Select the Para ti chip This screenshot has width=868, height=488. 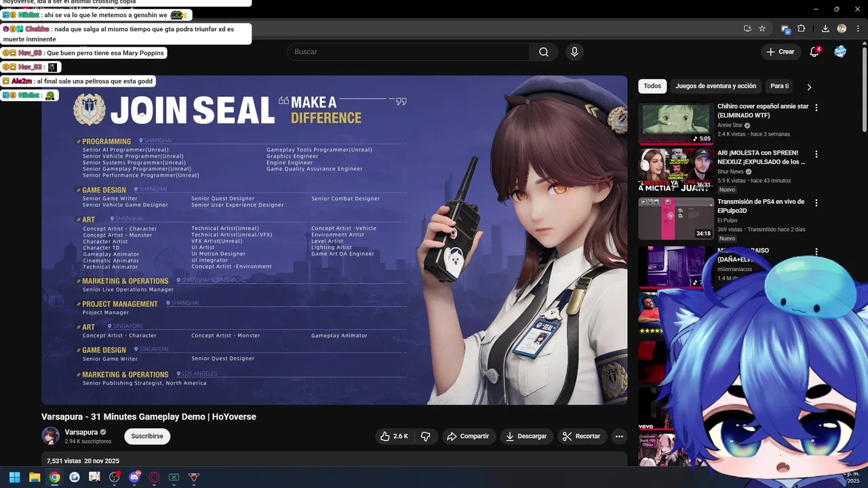[780, 86]
